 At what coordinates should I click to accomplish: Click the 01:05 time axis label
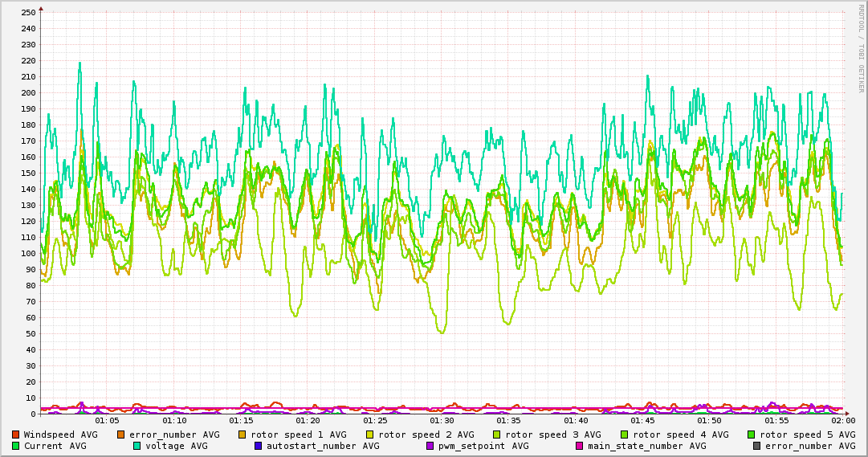pyautogui.click(x=108, y=421)
